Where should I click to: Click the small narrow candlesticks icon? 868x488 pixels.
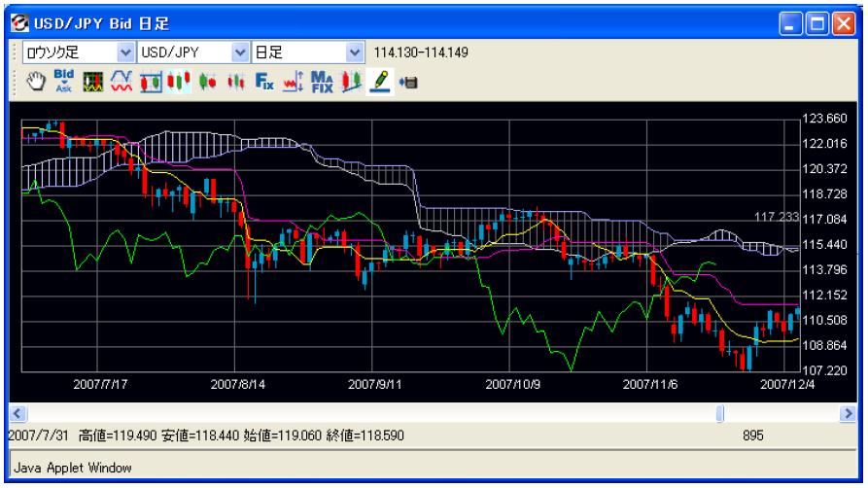236,82
